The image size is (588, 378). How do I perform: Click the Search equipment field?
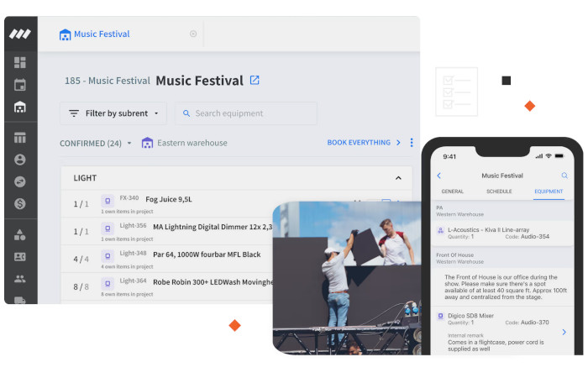(x=246, y=113)
